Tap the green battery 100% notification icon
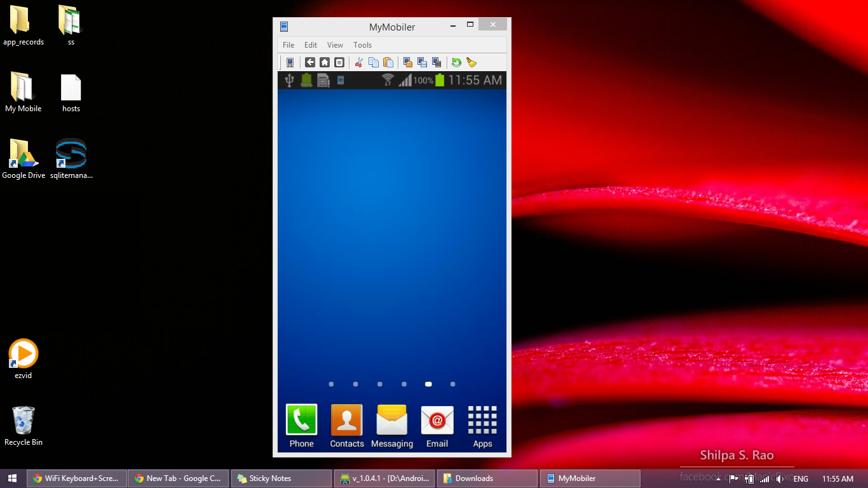868x488 pixels. [306, 80]
